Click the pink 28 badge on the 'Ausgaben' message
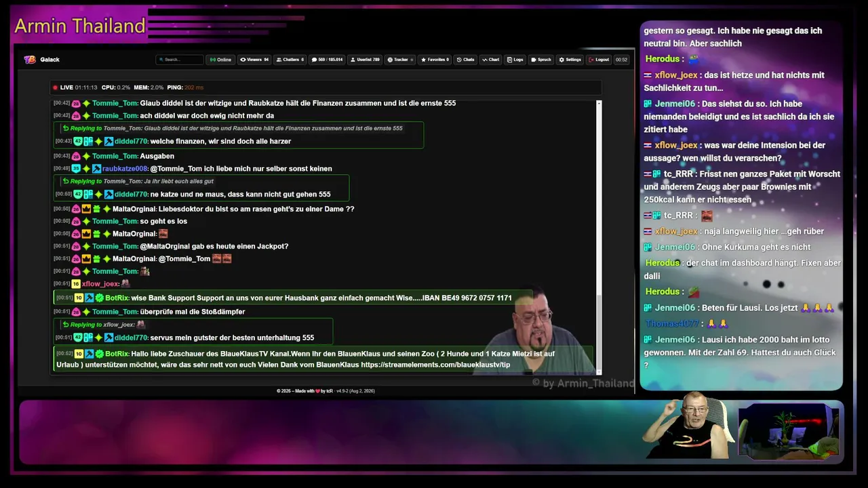Screen dimensions: 868x488 76,156
